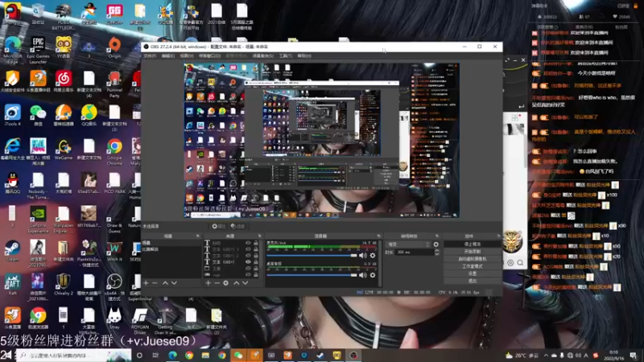Open the 文件 menu in OBS
Image resolution: width=644 pixels, height=362 pixels.
(x=150, y=56)
